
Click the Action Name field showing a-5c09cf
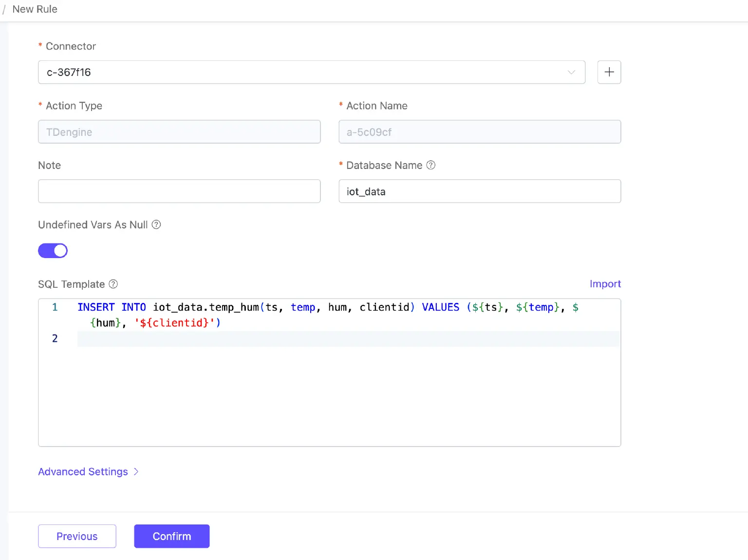point(479,131)
